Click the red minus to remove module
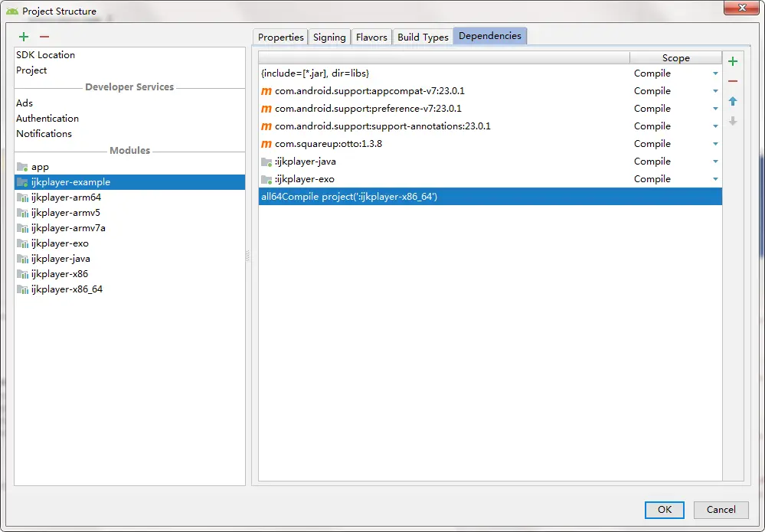Image resolution: width=765 pixels, height=532 pixels. [44, 37]
